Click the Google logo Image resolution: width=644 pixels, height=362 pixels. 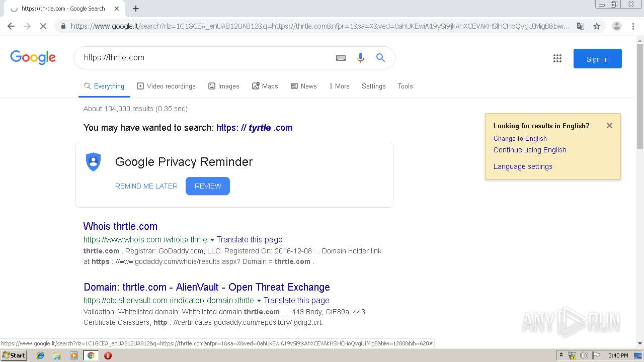pyautogui.click(x=33, y=57)
